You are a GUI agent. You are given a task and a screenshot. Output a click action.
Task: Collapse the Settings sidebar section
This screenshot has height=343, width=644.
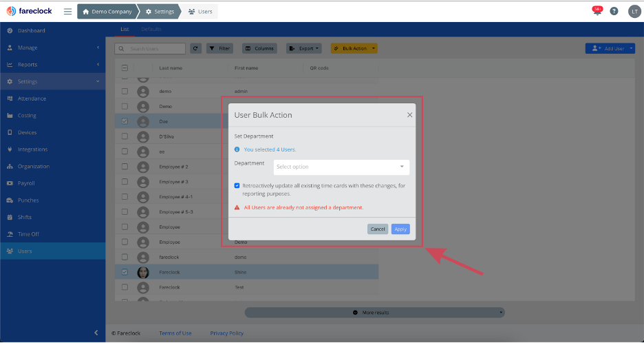pyautogui.click(x=52, y=81)
